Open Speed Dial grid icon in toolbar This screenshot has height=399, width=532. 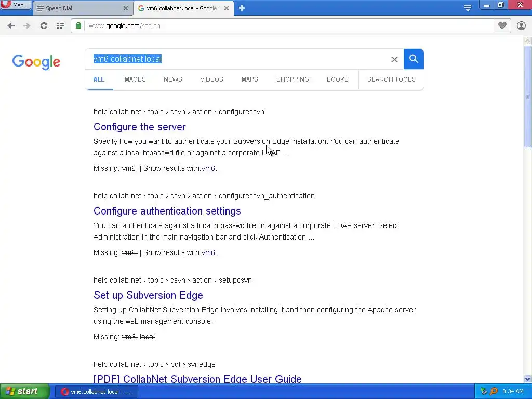pos(61,26)
